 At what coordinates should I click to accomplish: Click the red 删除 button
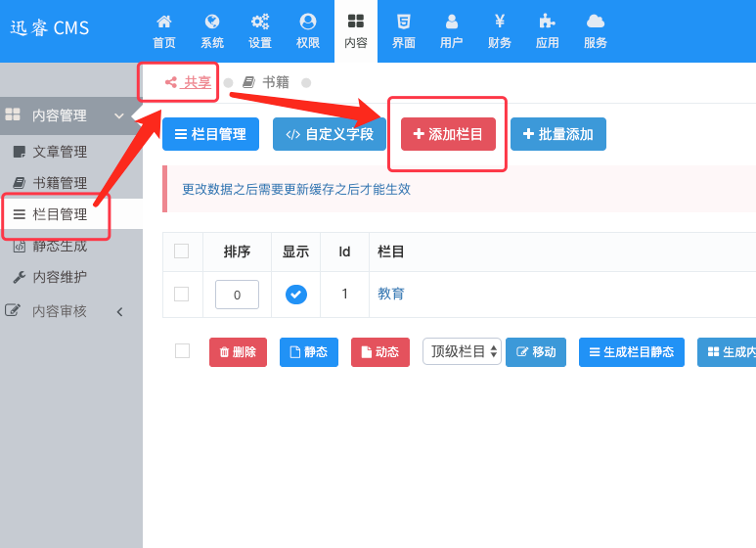point(238,352)
